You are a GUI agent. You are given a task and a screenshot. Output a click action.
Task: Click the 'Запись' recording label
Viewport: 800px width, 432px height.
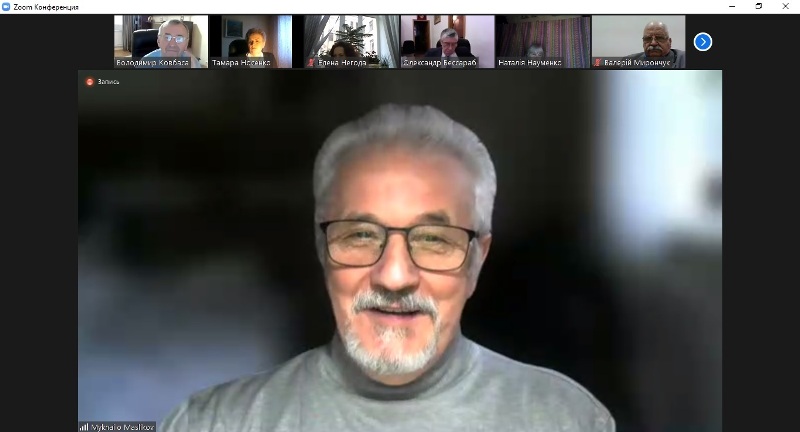[x=109, y=82]
